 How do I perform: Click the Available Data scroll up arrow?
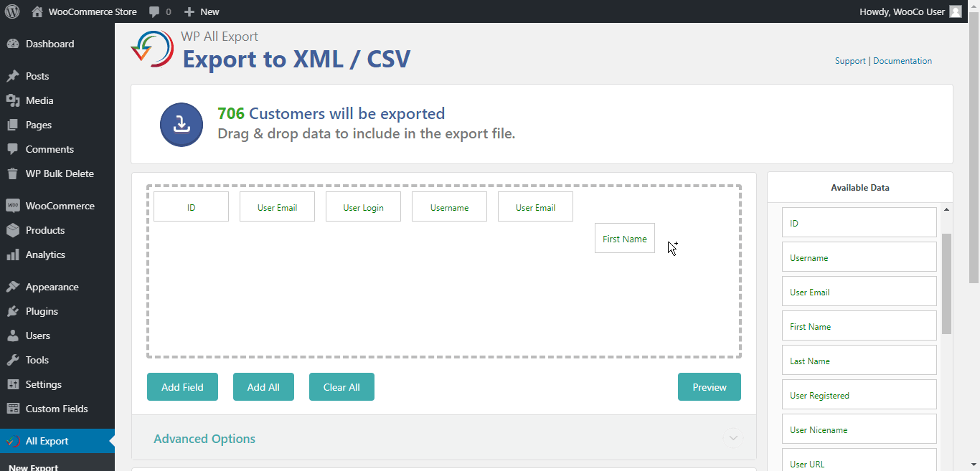coord(946,209)
